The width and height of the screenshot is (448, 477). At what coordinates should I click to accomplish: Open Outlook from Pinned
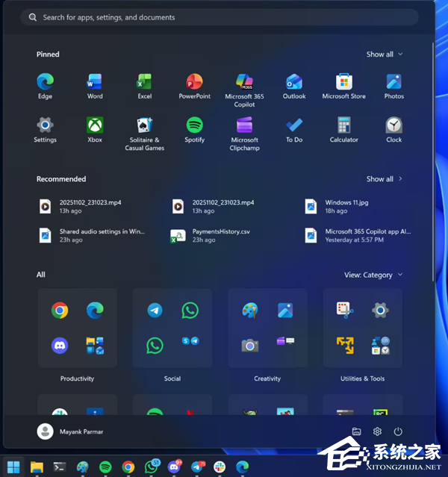[x=294, y=87]
